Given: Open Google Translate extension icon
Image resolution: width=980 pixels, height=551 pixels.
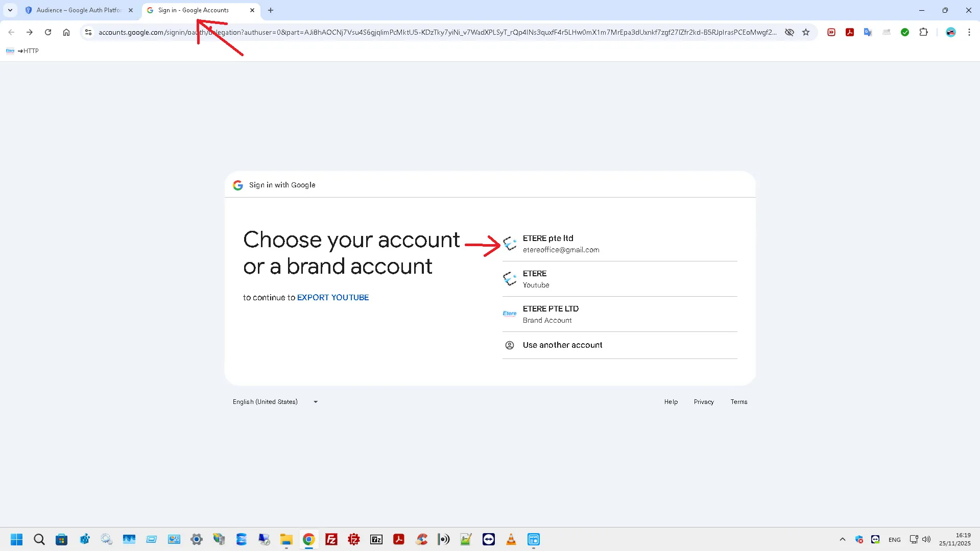Looking at the screenshot, I should tap(868, 32).
